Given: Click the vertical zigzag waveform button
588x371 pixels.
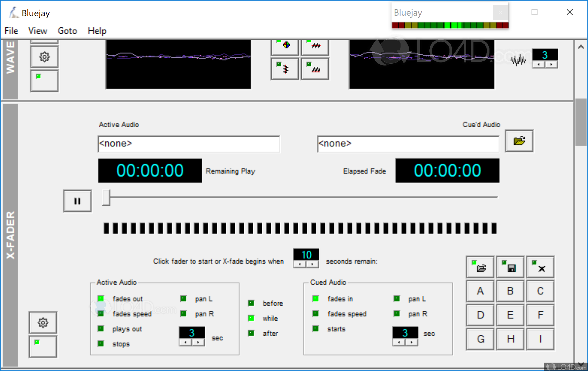Looking at the screenshot, I should pyautogui.click(x=285, y=69).
